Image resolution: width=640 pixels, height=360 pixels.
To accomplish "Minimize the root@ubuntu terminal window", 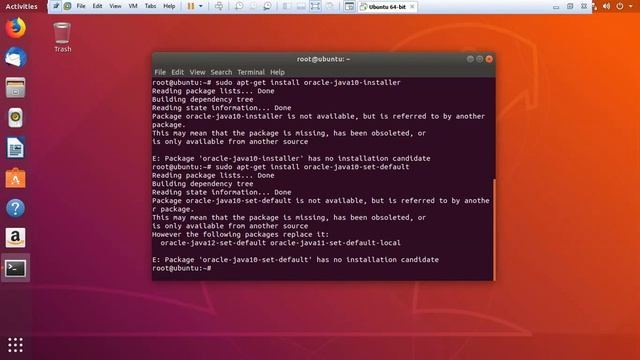I will point(470,59).
